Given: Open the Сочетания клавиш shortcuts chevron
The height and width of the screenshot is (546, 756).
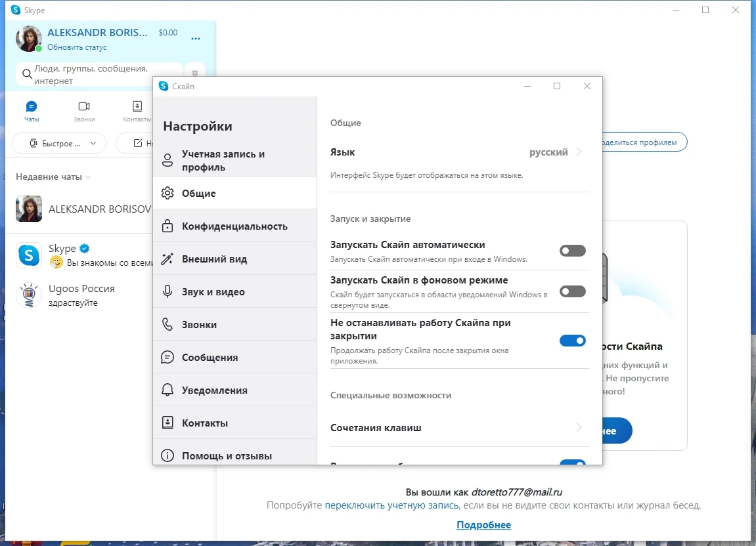Looking at the screenshot, I should click(x=579, y=427).
